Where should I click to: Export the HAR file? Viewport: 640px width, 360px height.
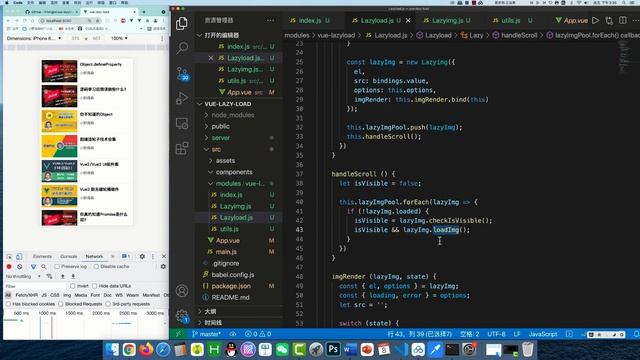(73, 276)
